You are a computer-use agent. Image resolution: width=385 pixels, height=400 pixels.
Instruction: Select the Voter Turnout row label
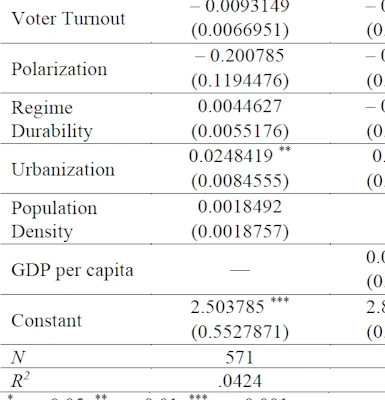(x=68, y=18)
